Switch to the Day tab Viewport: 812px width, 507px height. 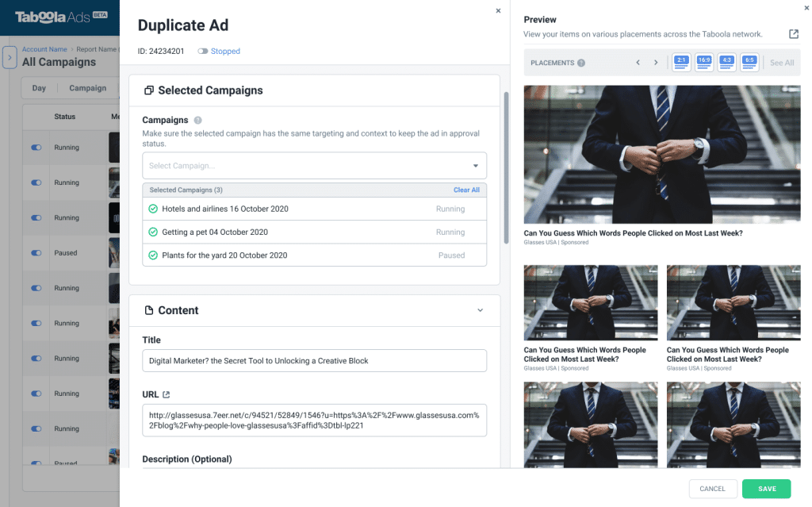[39, 88]
